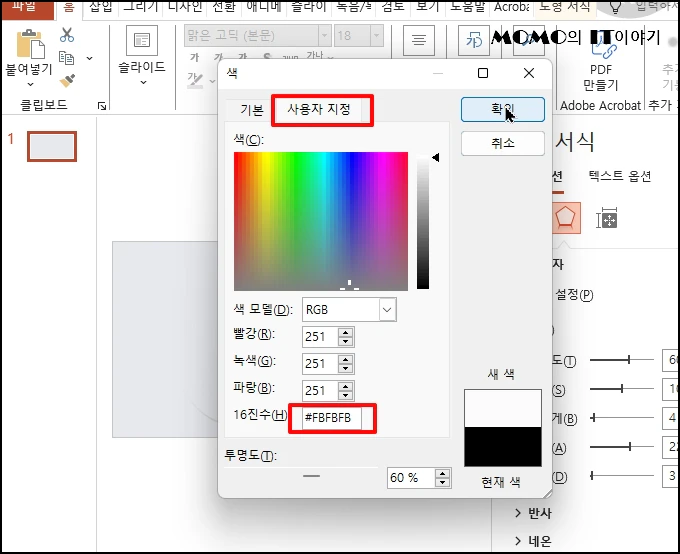Switch to the Custom color tab
Screen dimensions: 680x554
(319, 109)
